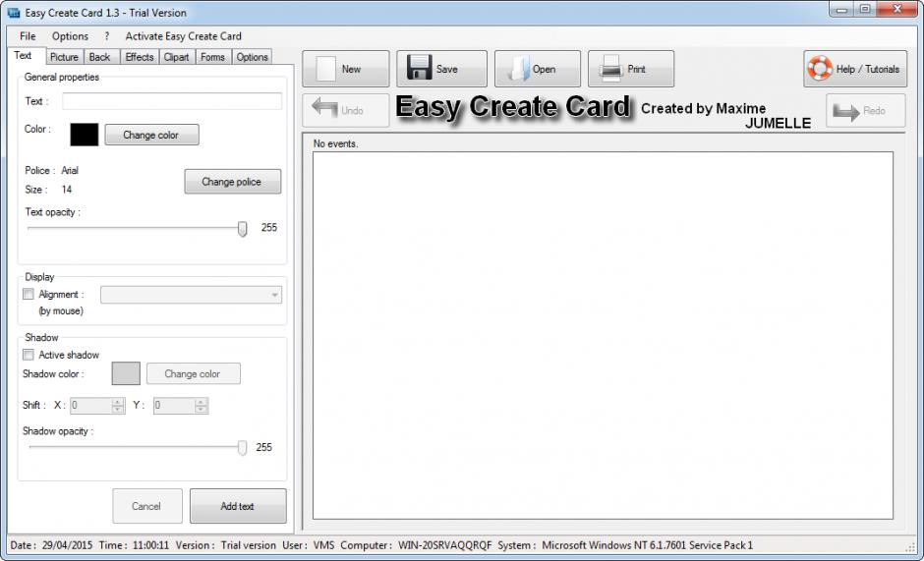This screenshot has height=561, width=924.
Task: Click the 'Microsoft Windows NT 6.1.7601 Service Pack 1' text
Action: tap(647, 545)
